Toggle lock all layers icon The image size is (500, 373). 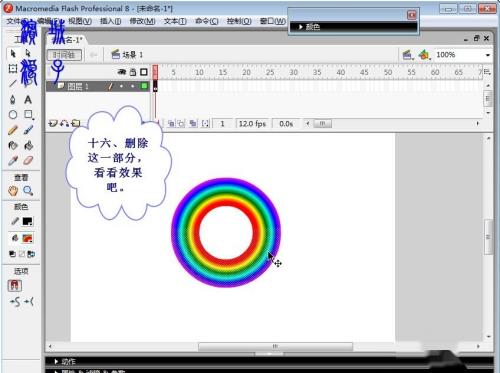pyautogui.click(x=133, y=72)
